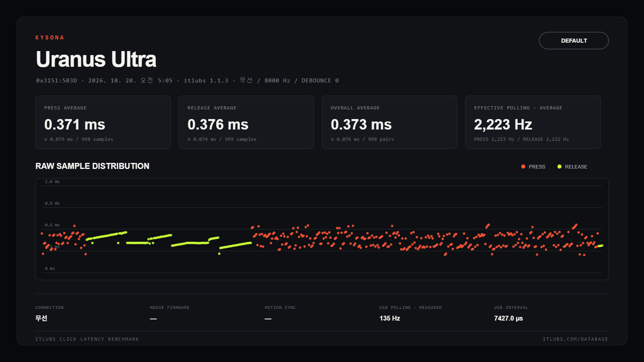Click the 0.373 ms overall average value
The height and width of the screenshot is (362, 644).
(x=361, y=125)
